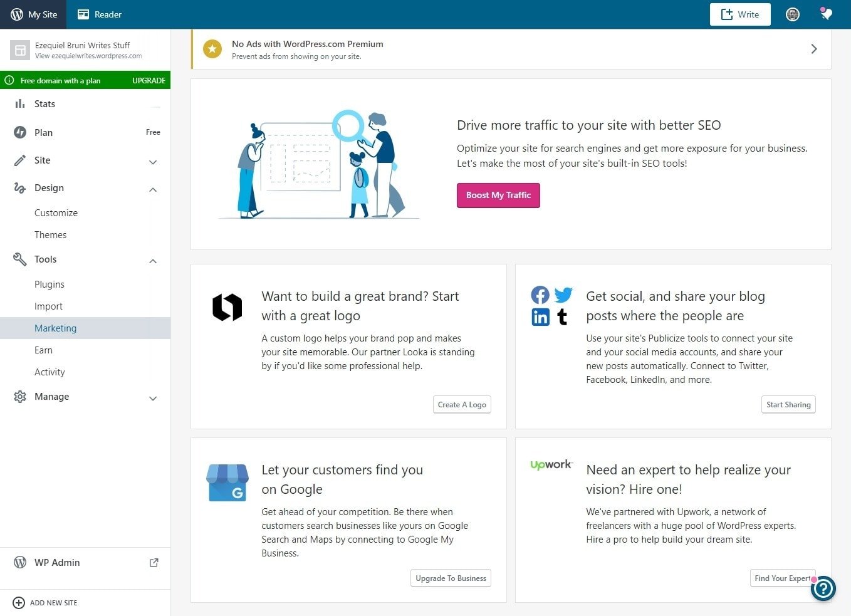Click the Reader tab label
This screenshot has height=616, width=851.
pyautogui.click(x=108, y=14)
